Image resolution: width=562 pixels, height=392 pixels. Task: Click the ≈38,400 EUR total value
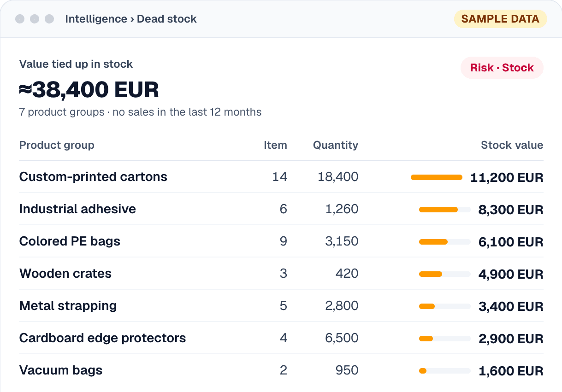click(89, 90)
